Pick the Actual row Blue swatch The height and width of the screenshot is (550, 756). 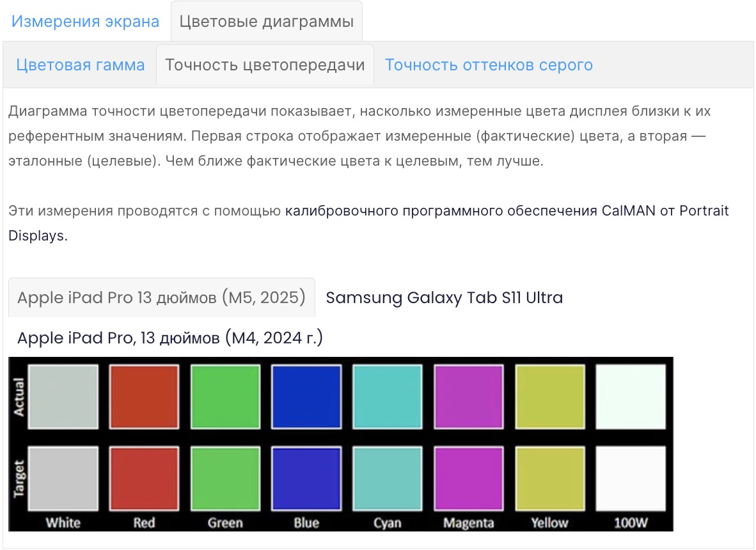306,397
